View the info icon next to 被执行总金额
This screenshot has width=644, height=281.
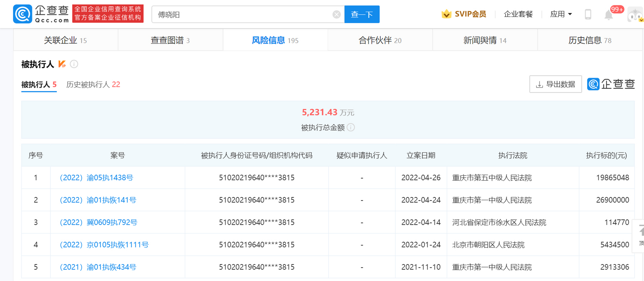[351, 127]
